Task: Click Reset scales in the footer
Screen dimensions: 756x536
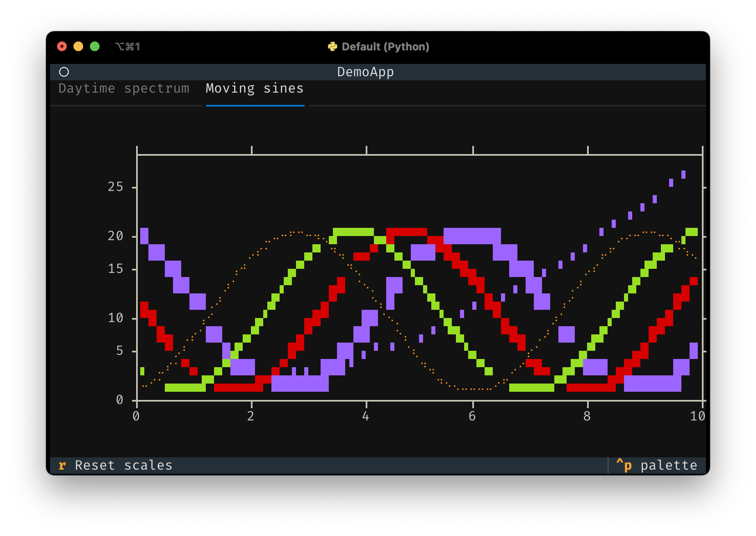Action: coord(123,465)
